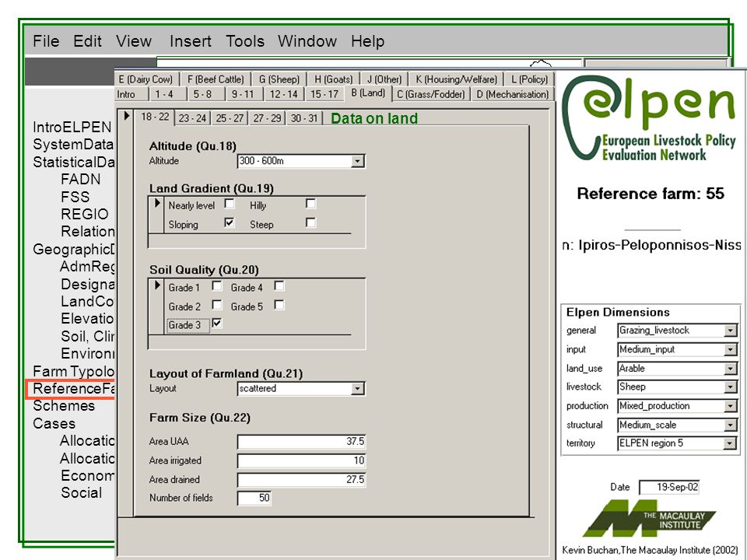Select the 30 - 31 sub-tab
Viewport: 747px width, 560px height.
point(304,118)
